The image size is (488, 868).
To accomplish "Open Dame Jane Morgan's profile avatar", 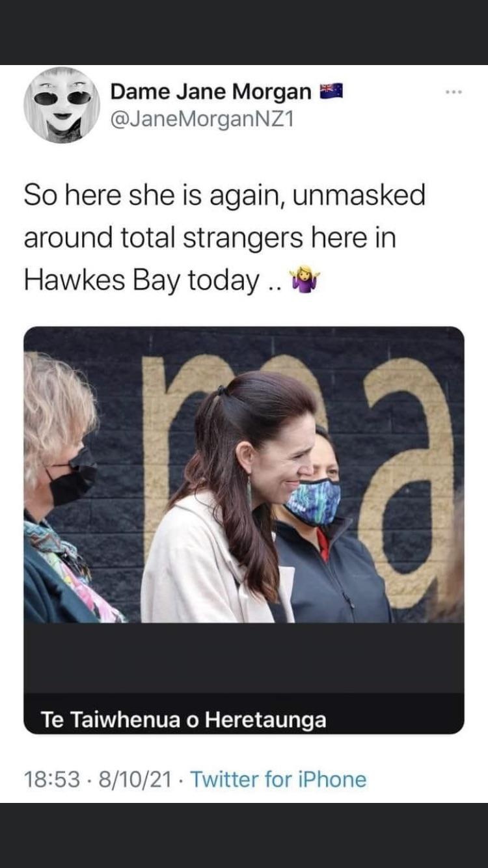I will coord(62,105).
